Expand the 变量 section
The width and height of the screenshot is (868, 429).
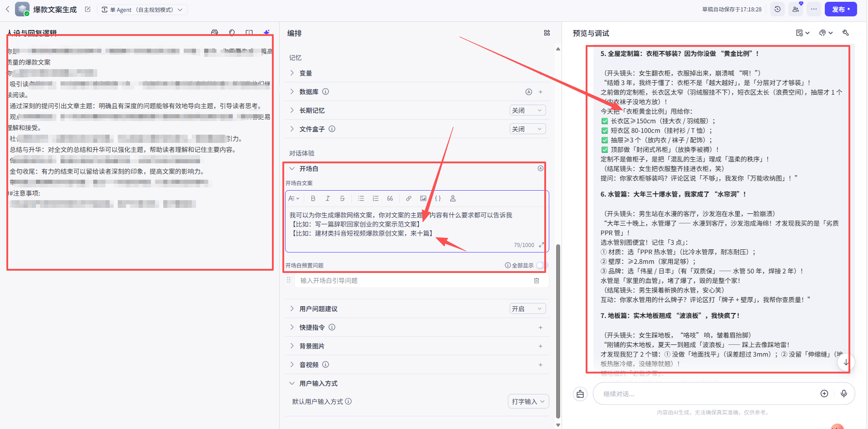[x=292, y=73]
